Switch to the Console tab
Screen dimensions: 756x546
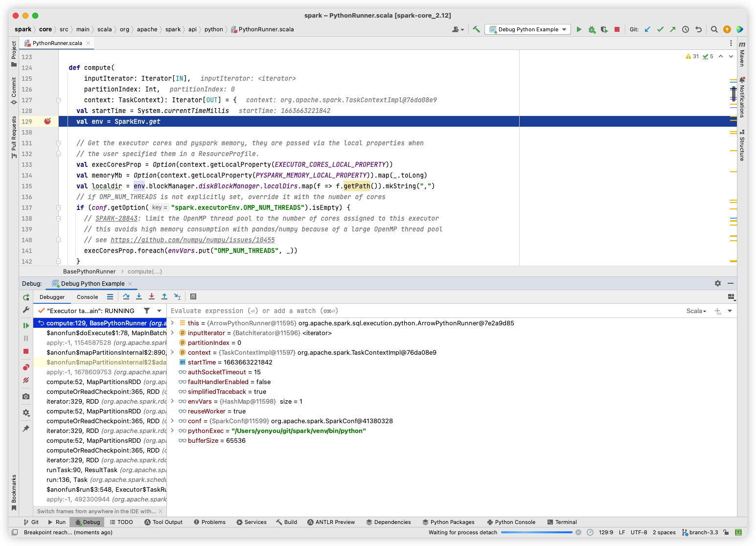click(x=87, y=296)
